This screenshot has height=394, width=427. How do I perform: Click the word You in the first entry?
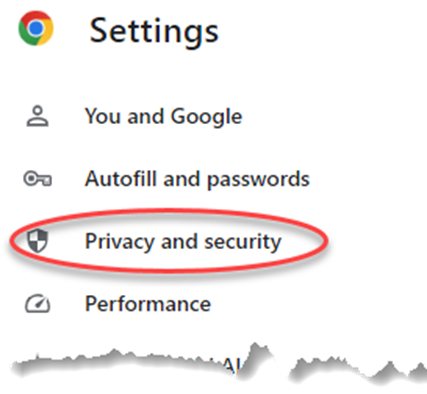[x=103, y=116]
